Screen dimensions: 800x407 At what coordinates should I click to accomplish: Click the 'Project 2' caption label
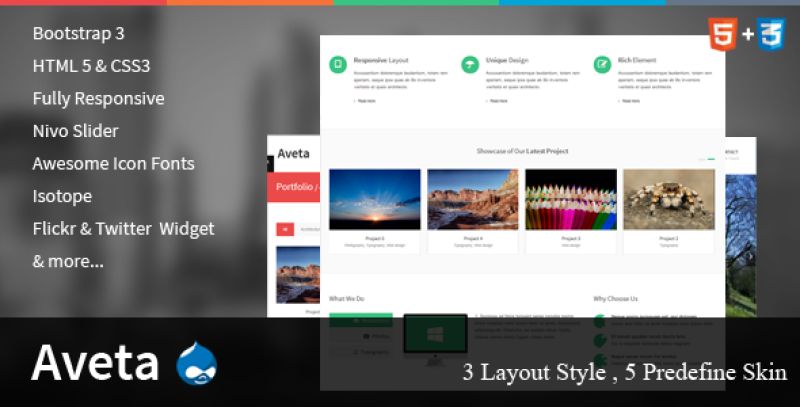(x=668, y=238)
